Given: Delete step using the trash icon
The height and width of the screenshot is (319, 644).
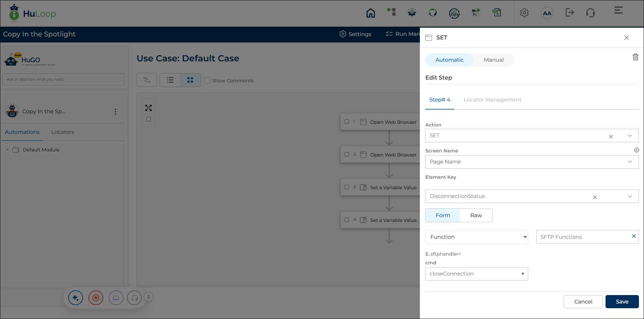Looking at the screenshot, I should 635,57.
